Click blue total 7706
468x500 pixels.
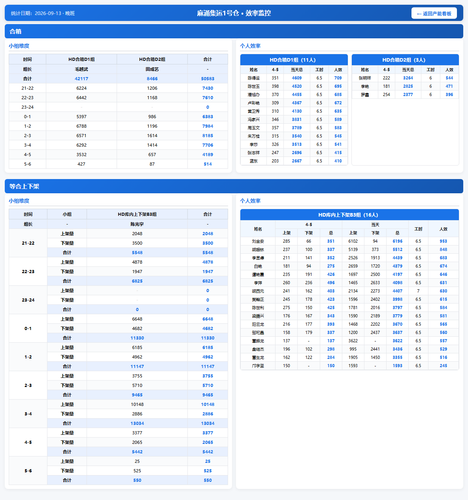click(207, 145)
